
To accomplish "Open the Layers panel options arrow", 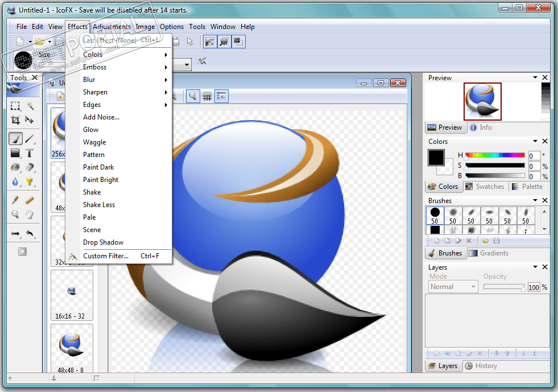I will (535, 267).
